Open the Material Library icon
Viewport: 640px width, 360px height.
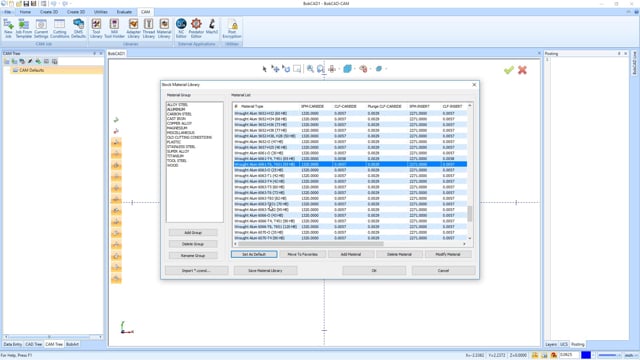pos(164,28)
